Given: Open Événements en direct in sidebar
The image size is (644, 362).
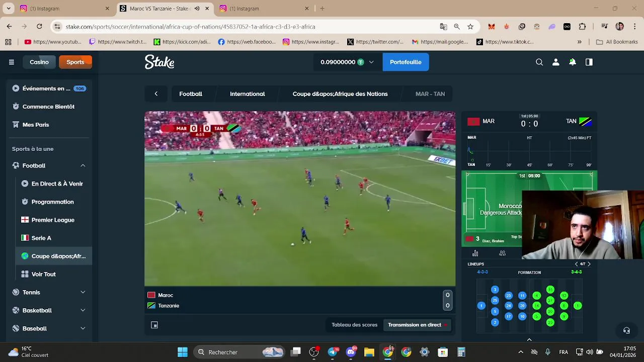Looking at the screenshot, I should pyautogui.click(x=50, y=88).
